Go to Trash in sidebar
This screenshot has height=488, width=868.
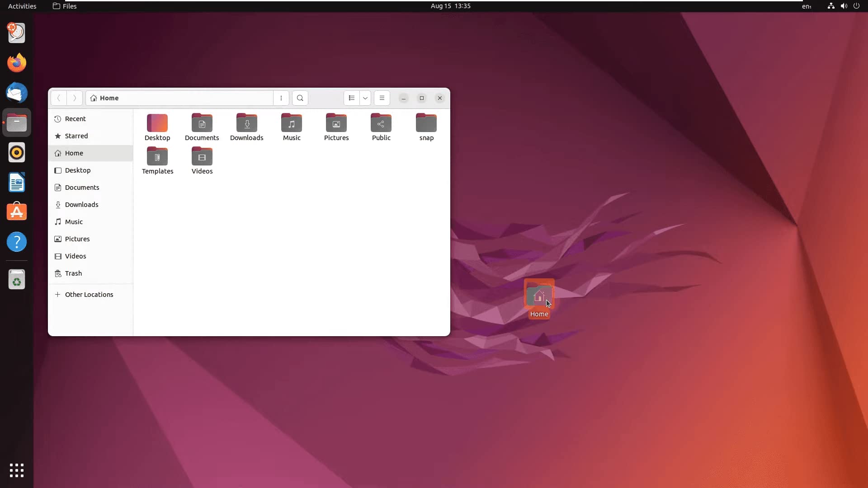pyautogui.click(x=73, y=273)
